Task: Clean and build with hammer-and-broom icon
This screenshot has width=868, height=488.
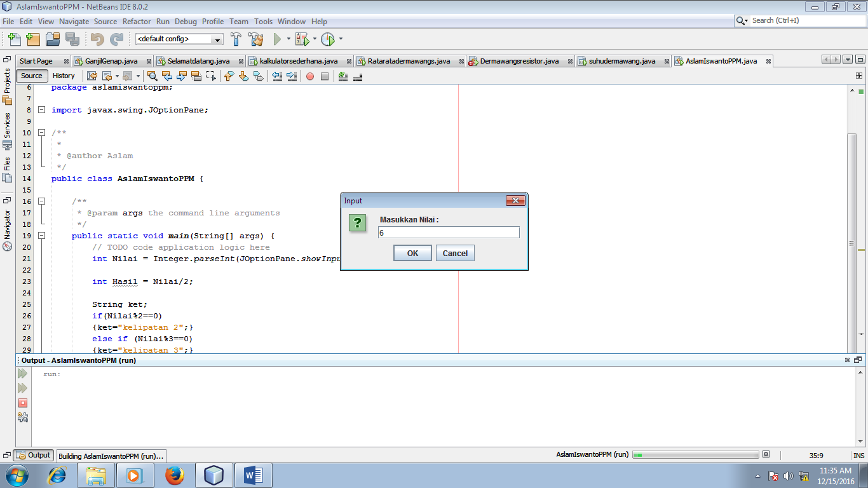Action: click(256, 39)
